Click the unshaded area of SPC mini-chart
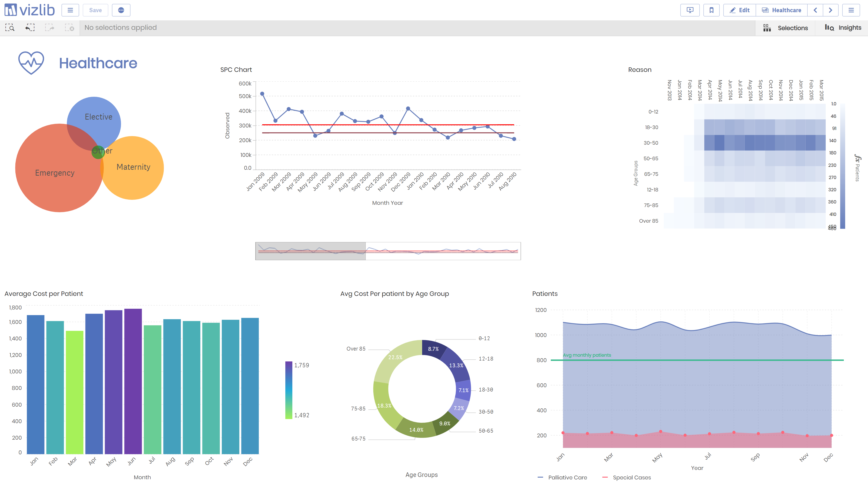 pos(443,251)
